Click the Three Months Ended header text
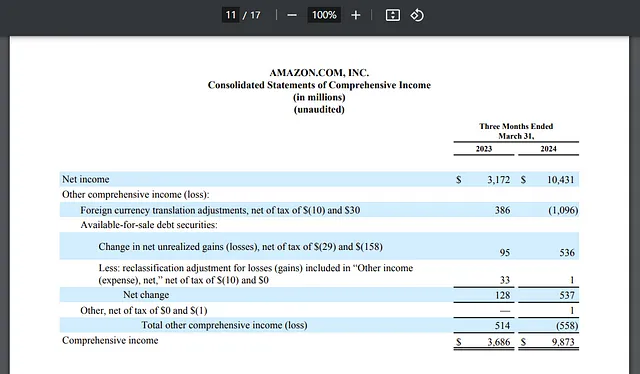Viewport: 640px width, 374px height. pos(516,126)
